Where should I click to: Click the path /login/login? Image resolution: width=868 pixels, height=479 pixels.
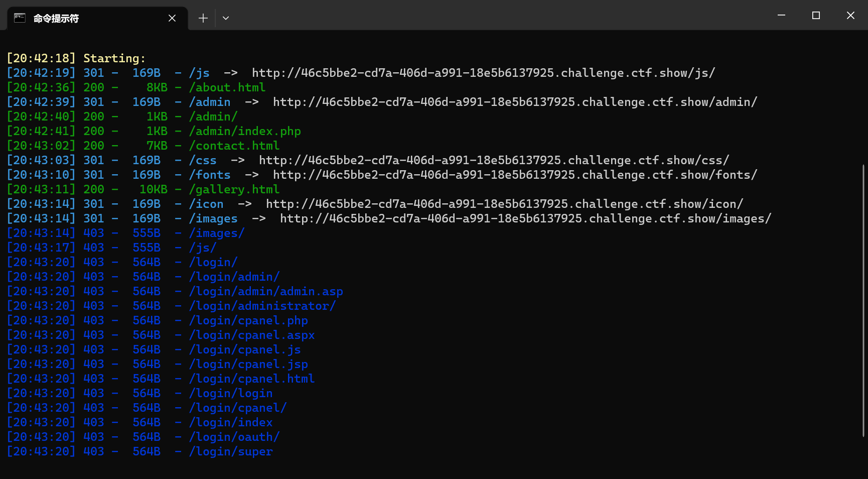pyautogui.click(x=231, y=393)
